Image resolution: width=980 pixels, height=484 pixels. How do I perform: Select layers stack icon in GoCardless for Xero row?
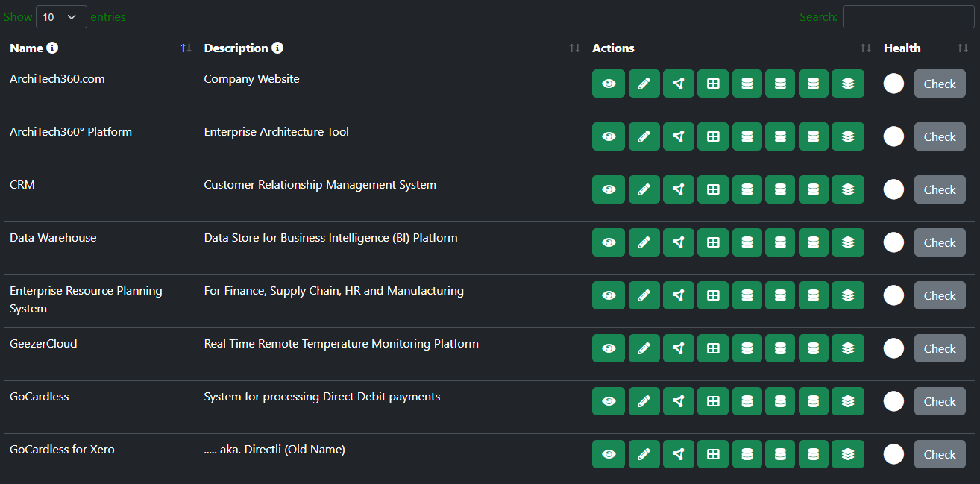click(x=847, y=454)
